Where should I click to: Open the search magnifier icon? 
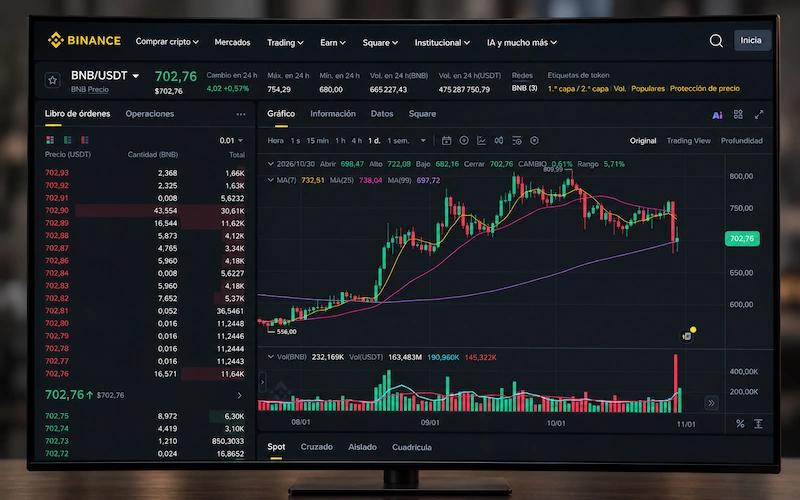[x=716, y=41]
